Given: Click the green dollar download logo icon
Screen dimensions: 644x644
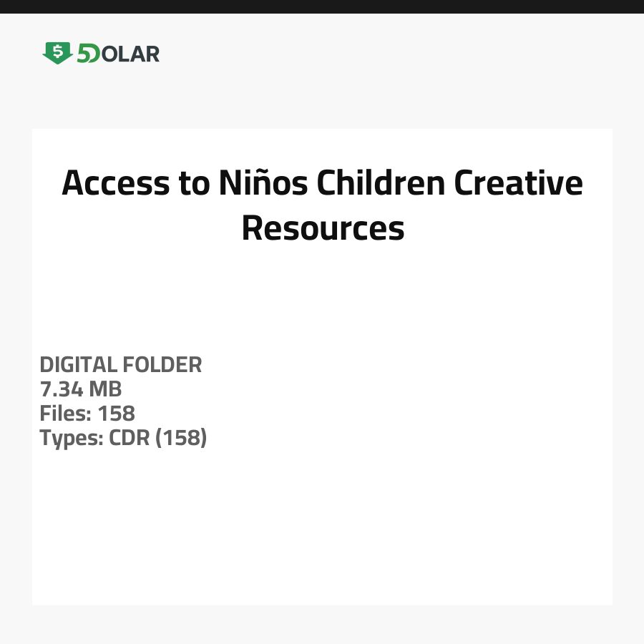Looking at the screenshot, I should (x=57, y=53).
